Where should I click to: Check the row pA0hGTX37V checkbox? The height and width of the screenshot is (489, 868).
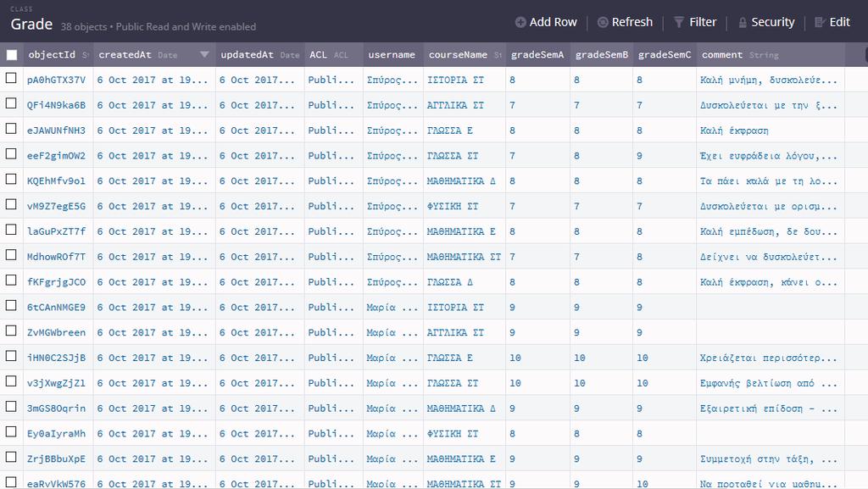click(11, 78)
